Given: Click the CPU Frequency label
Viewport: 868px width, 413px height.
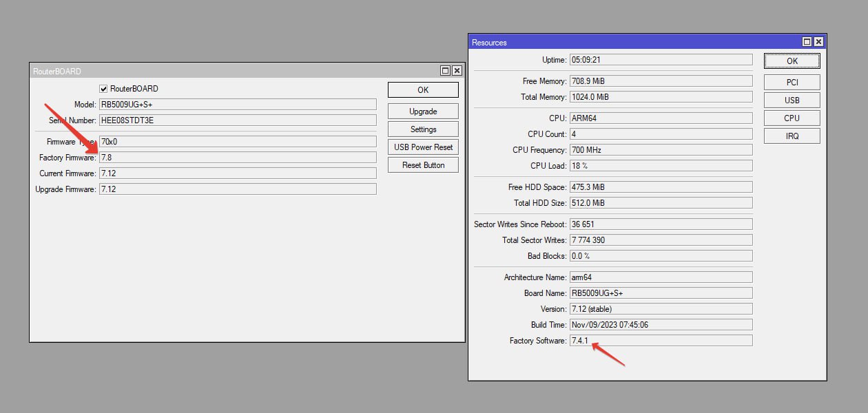Looking at the screenshot, I should tap(540, 150).
